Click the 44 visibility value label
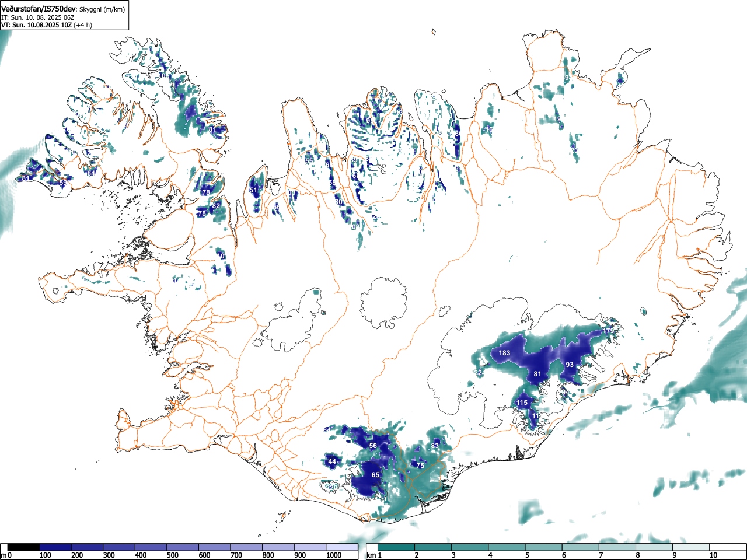 (332, 461)
